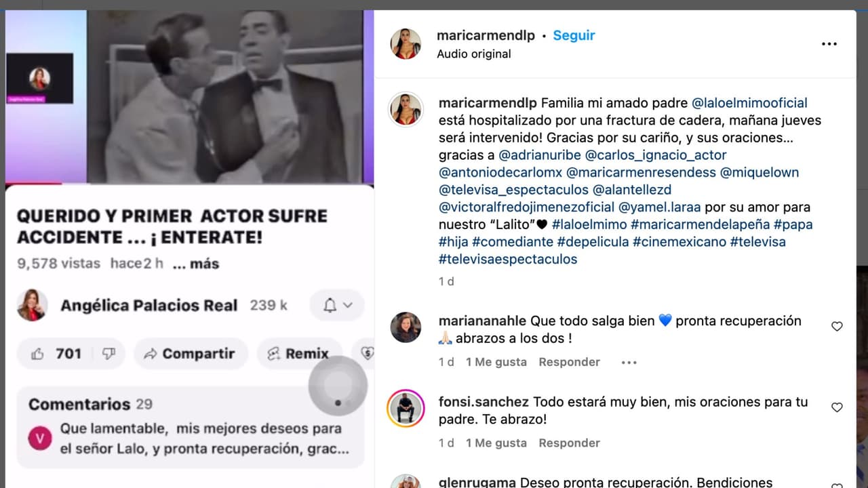Expand the notification bell dropdown
Image resolution: width=868 pixels, height=488 pixels.
click(x=337, y=305)
